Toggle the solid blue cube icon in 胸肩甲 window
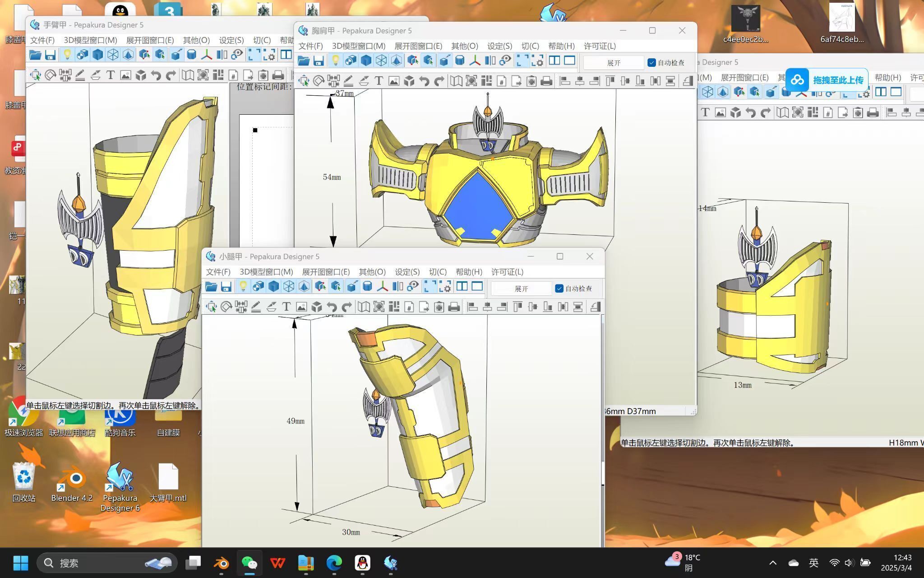Image resolution: width=924 pixels, height=578 pixels. tap(366, 61)
